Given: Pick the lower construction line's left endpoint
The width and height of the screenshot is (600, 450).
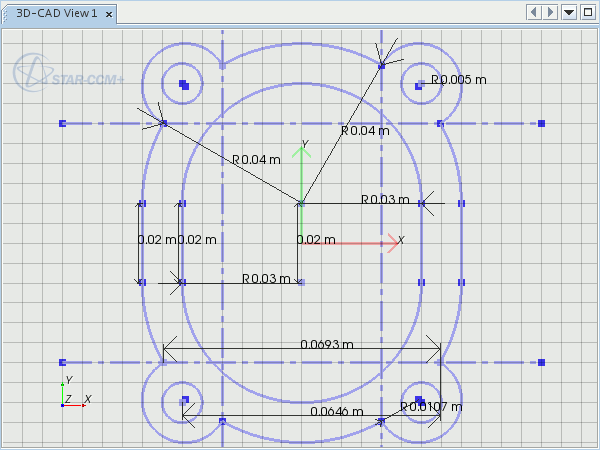Looking at the screenshot, I should [62, 362].
